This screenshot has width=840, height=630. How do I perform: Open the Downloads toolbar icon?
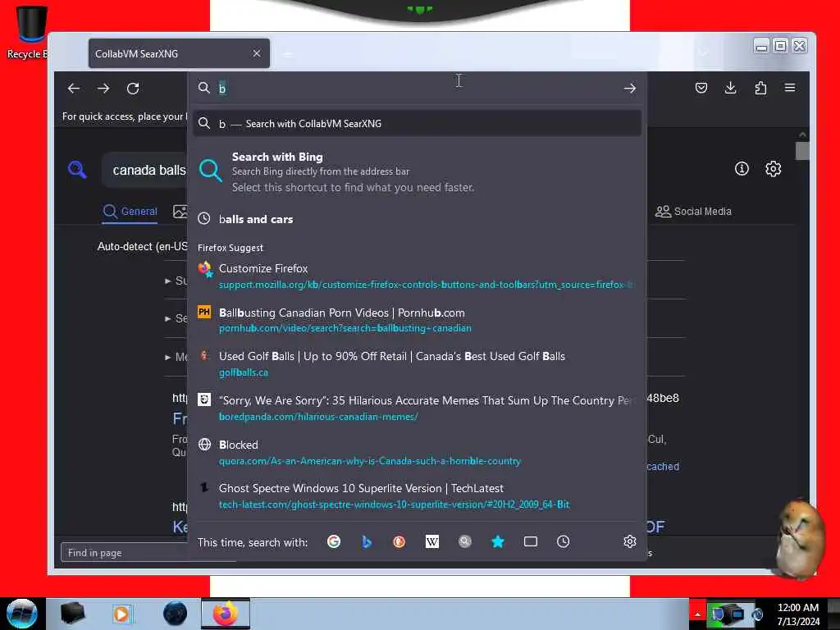click(x=730, y=88)
